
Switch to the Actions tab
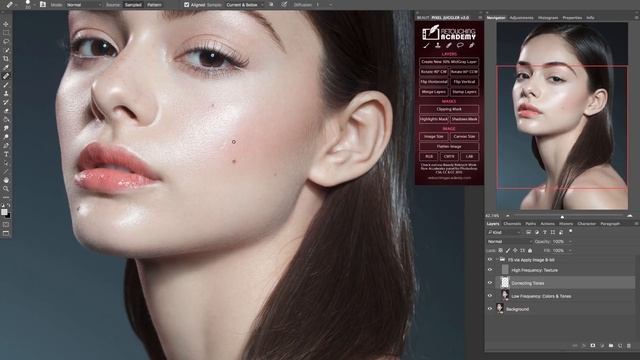(x=547, y=224)
